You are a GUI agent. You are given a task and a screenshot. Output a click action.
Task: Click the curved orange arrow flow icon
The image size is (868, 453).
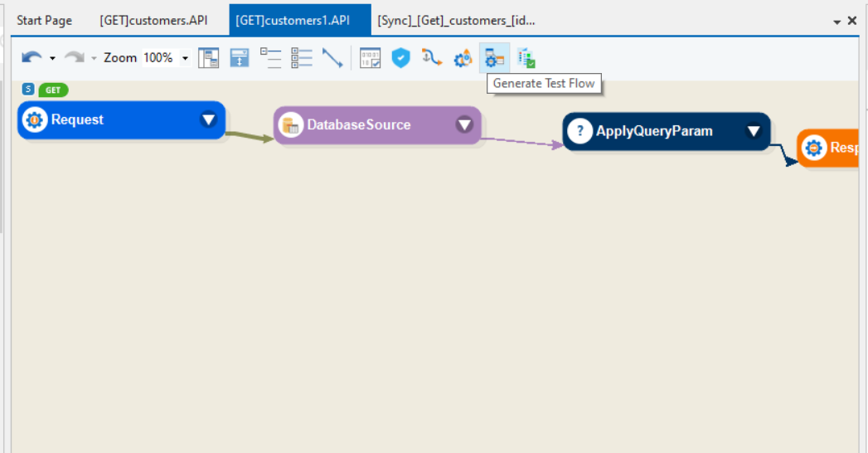point(431,58)
